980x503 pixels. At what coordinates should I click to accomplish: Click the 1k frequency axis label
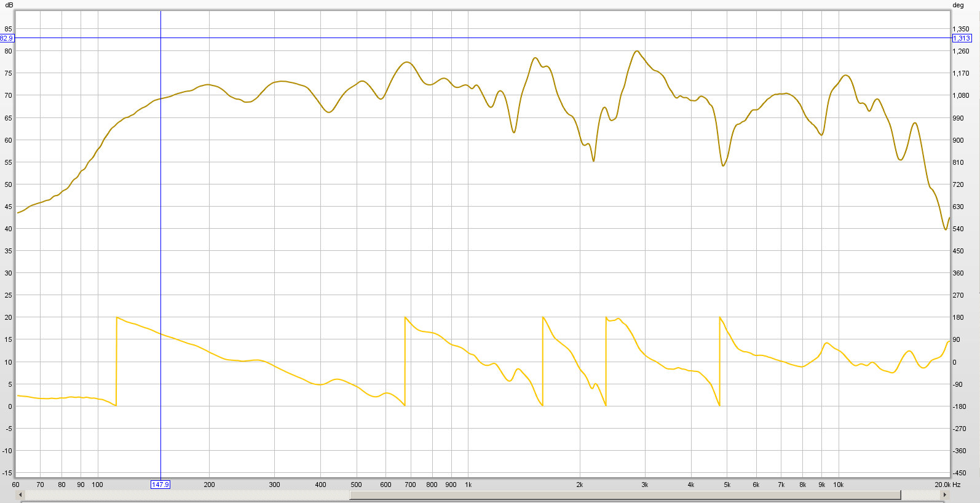[468, 485]
